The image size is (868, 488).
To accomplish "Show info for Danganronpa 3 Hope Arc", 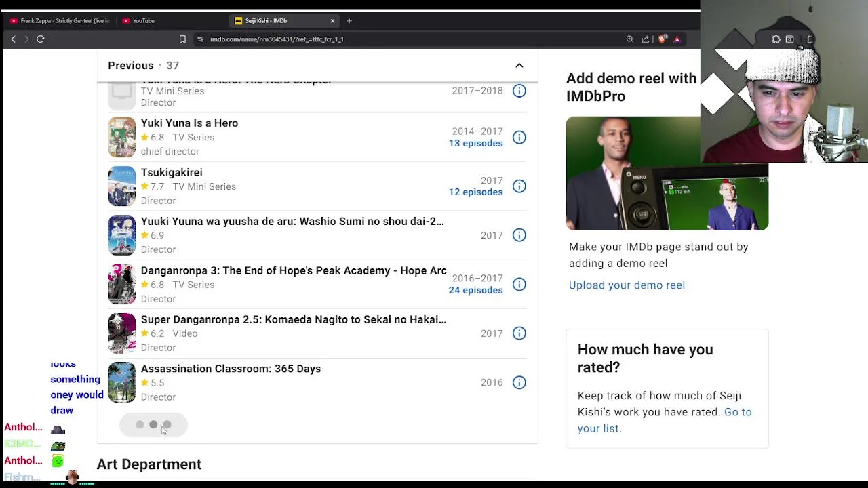I will (519, 285).
